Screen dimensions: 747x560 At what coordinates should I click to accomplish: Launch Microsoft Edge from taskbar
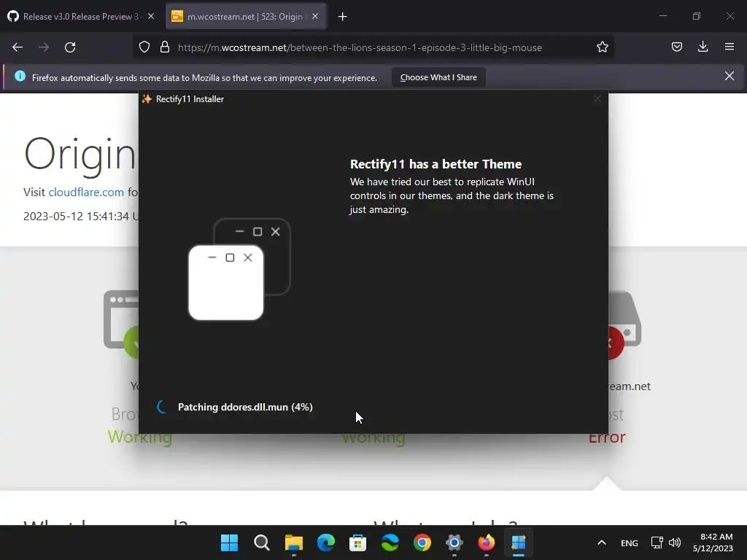pos(326,542)
